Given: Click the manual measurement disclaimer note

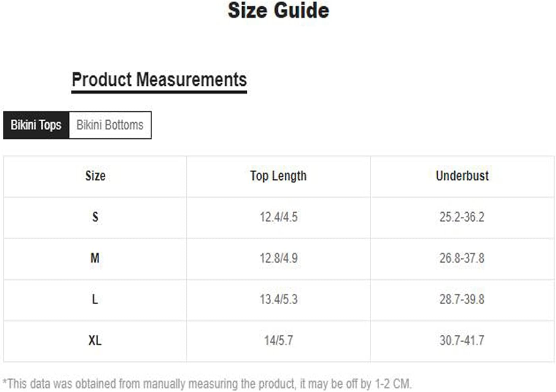Looking at the screenshot, I should click(207, 384).
